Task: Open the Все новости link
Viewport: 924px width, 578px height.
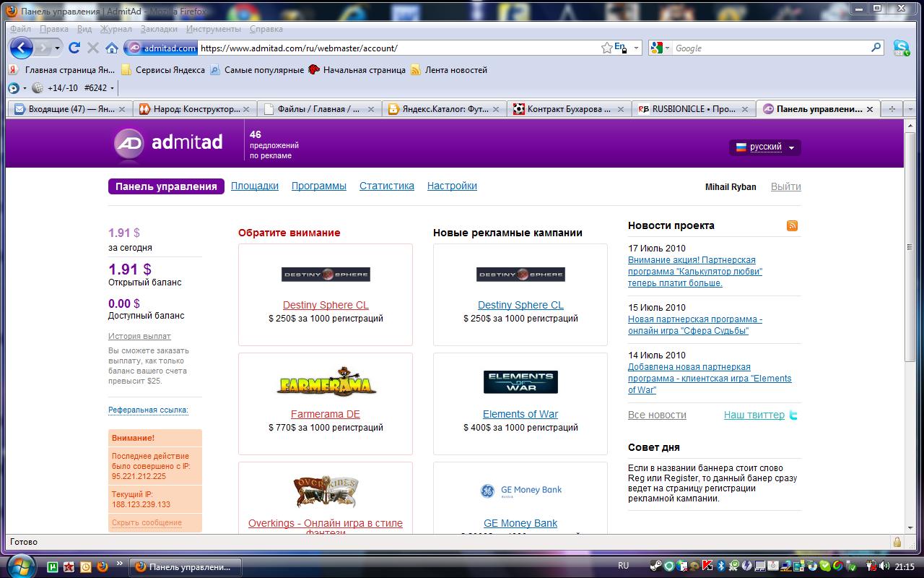Action: (657, 415)
